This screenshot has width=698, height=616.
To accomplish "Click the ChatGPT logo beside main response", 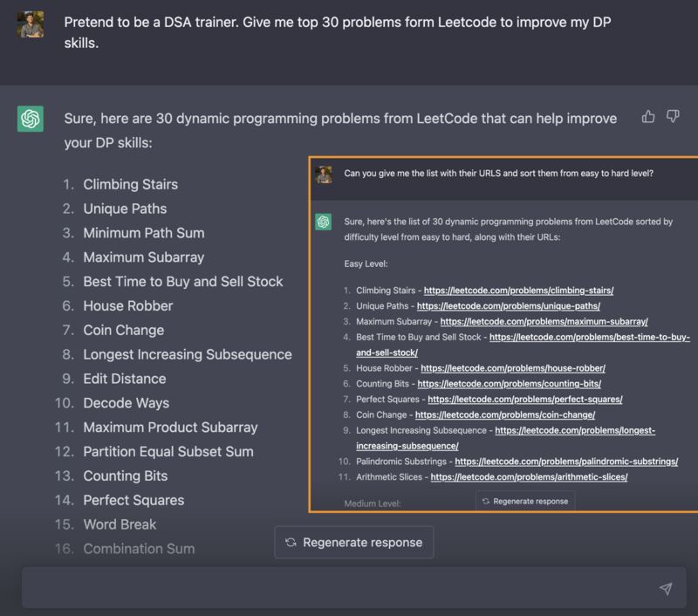I will coord(31,119).
